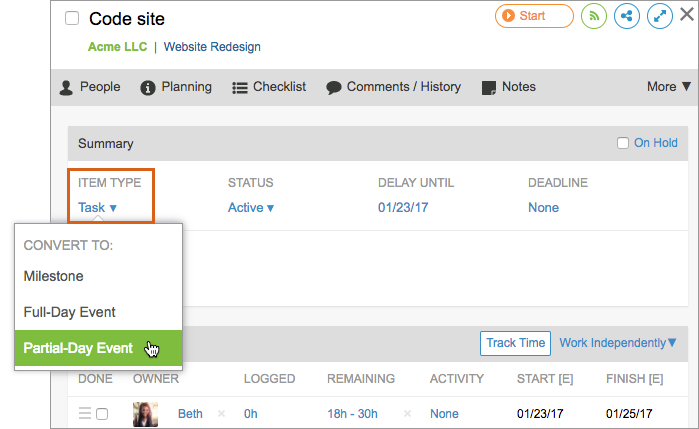This screenshot has height=429, width=699.
Task: Open the Work Independently dropdown
Action: 618,343
